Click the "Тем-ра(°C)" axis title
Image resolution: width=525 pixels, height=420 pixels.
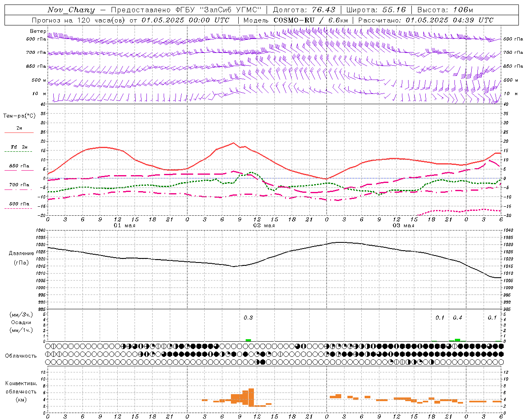(x=19, y=116)
